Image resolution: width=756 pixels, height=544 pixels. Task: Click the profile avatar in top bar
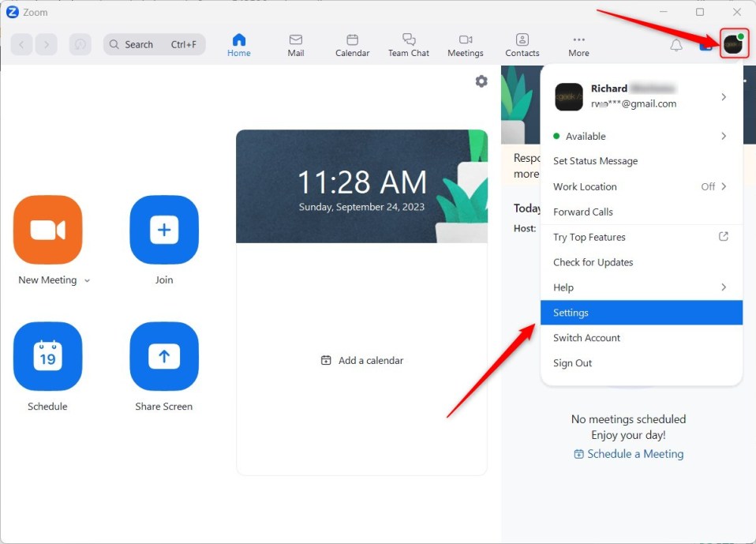click(x=734, y=44)
